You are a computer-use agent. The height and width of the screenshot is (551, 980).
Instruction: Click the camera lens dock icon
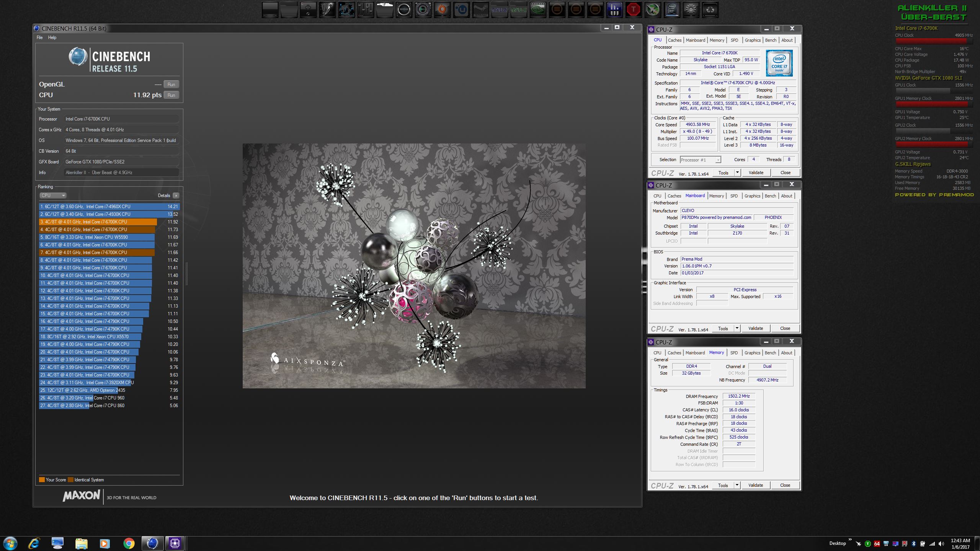[x=423, y=10]
